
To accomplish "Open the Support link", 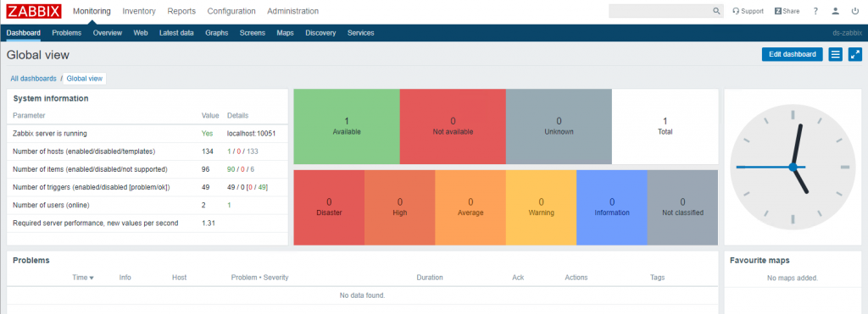I will 748,11.
